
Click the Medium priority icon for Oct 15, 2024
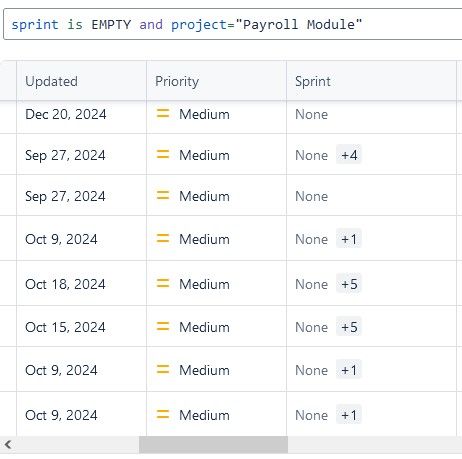point(163,326)
